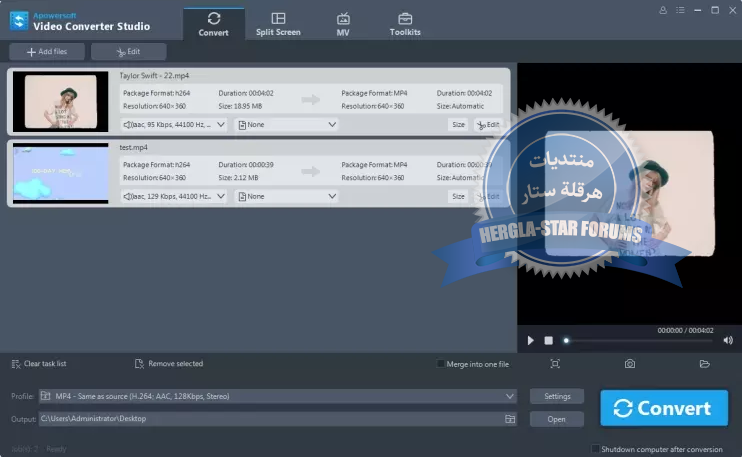Image resolution: width=742 pixels, height=457 pixels.
Task: Open the Convert tab
Action: (x=213, y=24)
